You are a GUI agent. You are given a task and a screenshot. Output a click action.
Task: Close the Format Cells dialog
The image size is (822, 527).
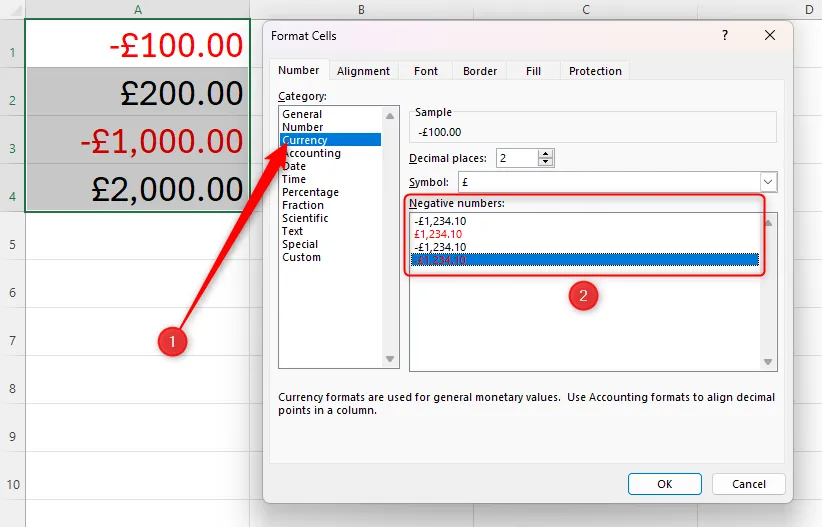[770, 35]
